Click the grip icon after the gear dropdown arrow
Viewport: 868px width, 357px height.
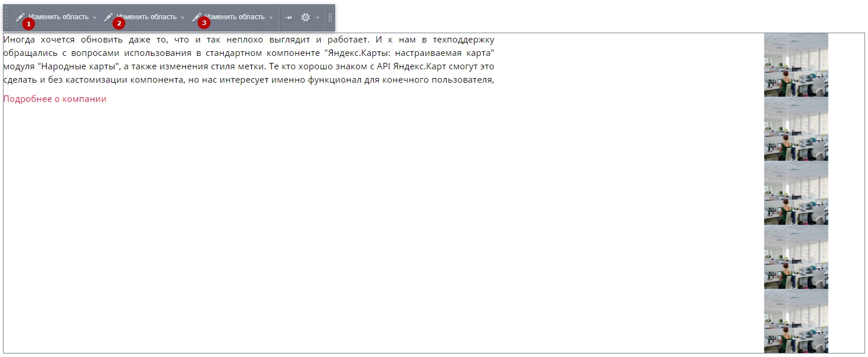click(x=331, y=17)
